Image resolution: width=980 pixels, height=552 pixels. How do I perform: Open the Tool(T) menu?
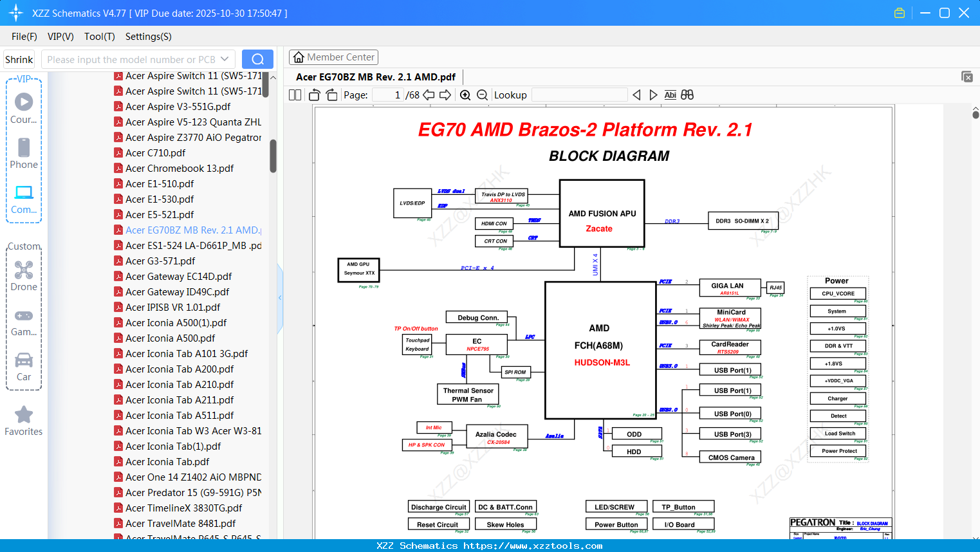coord(100,37)
